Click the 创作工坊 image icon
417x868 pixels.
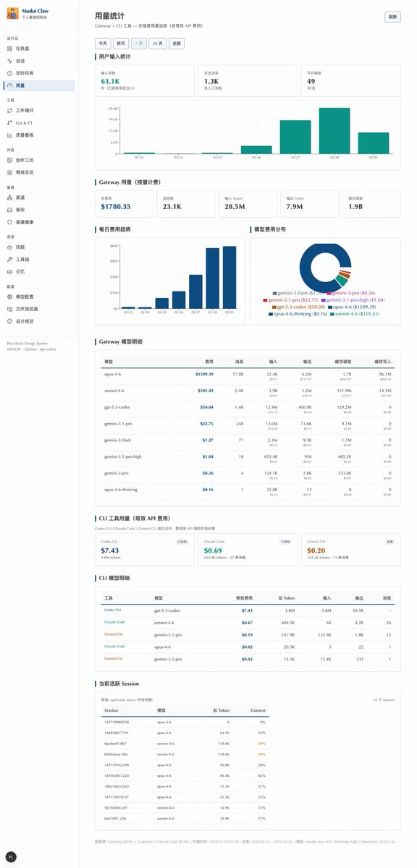point(9,160)
